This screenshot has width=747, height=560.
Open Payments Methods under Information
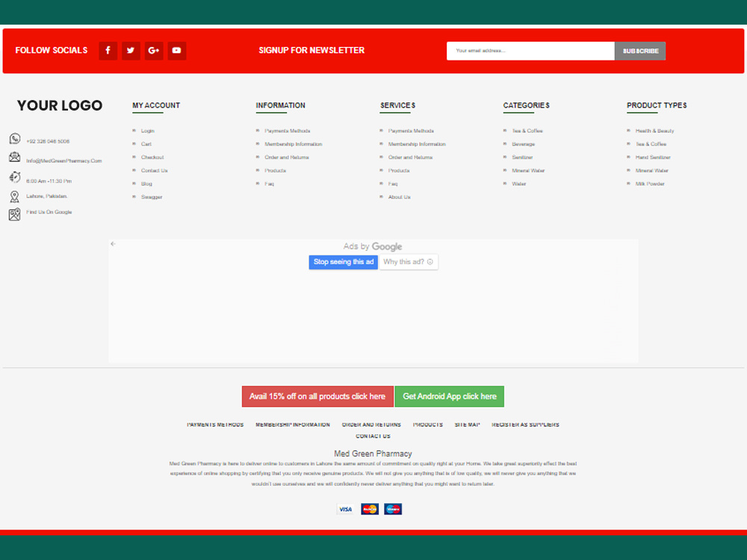pos(288,131)
